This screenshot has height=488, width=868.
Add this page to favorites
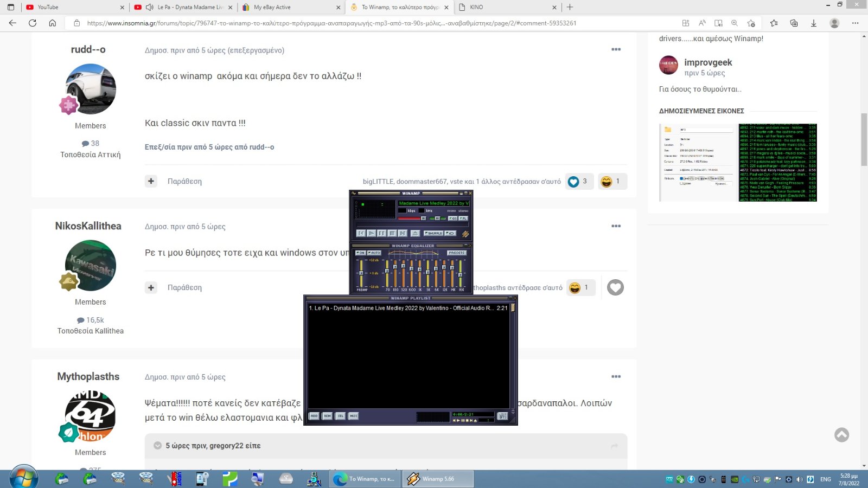pos(751,23)
